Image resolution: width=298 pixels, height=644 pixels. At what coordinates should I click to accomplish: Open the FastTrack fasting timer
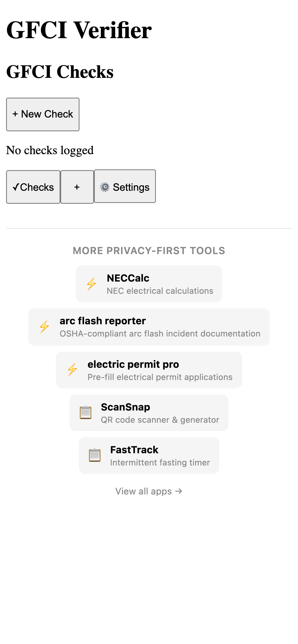pyautogui.click(x=149, y=455)
